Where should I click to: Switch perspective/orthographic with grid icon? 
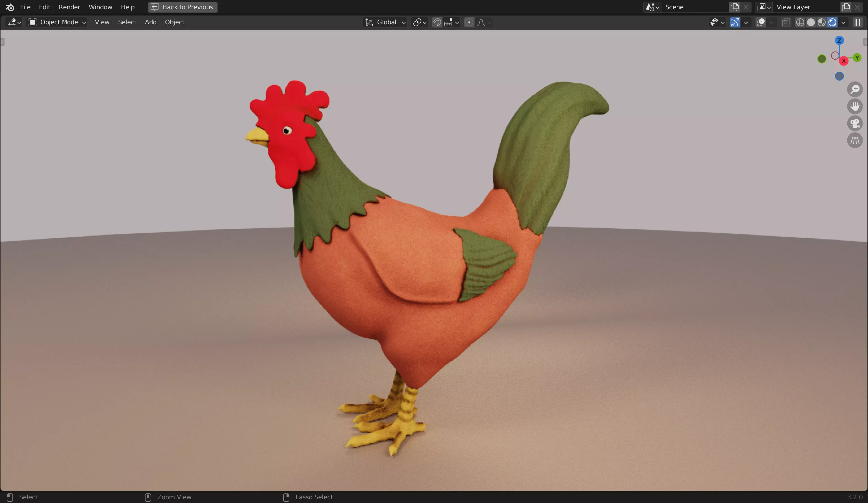click(x=855, y=141)
